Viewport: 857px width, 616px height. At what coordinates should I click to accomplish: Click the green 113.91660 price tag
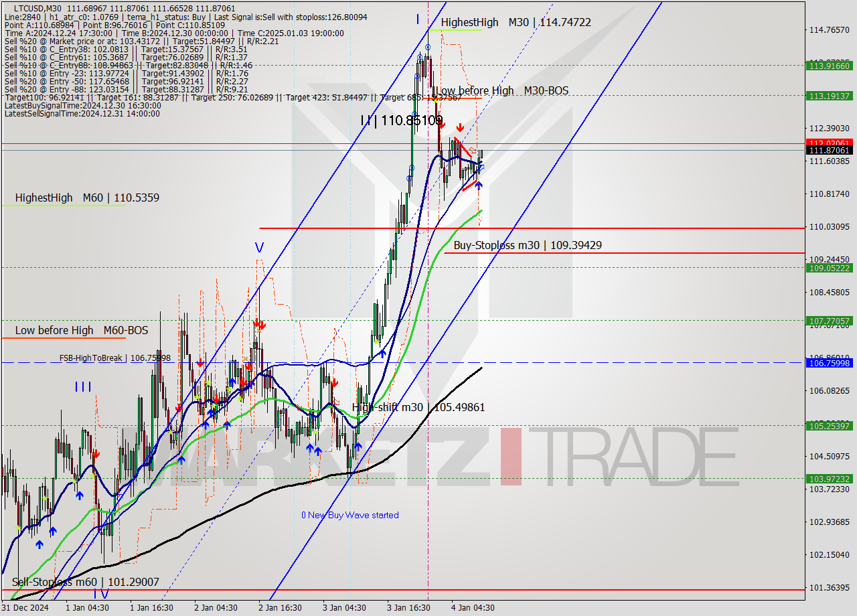(830, 66)
